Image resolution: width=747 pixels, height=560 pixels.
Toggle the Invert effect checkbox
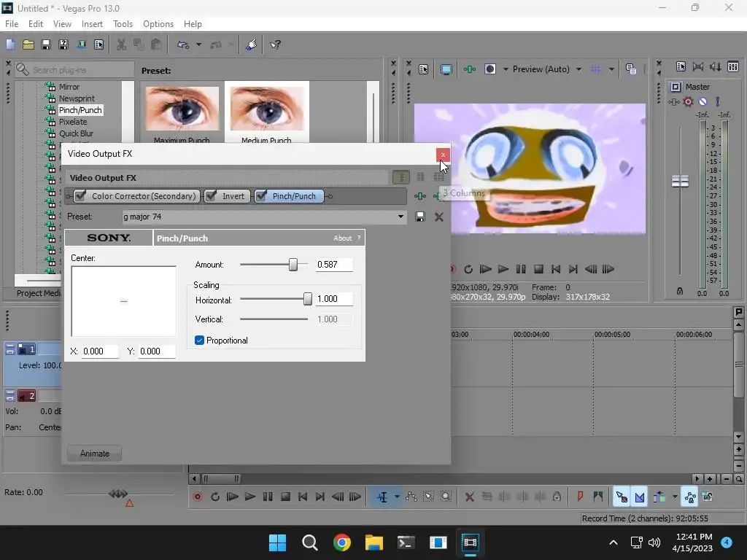211,195
